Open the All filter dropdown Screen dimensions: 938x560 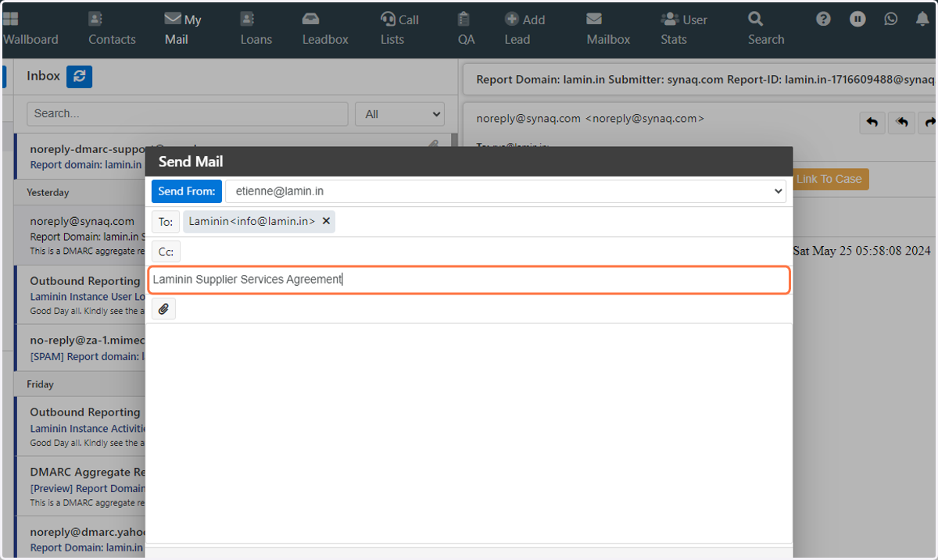click(x=399, y=114)
